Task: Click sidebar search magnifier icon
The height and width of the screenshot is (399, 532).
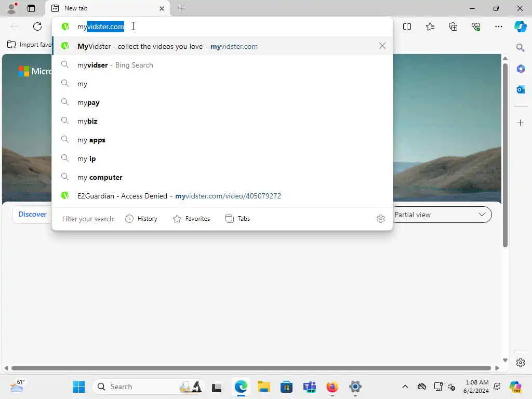Action: [x=520, y=47]
